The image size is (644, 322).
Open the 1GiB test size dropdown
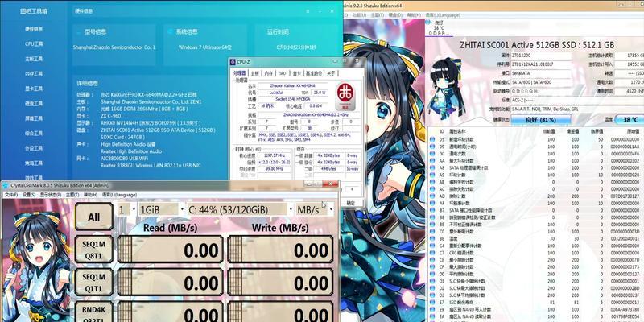point(160,210)
